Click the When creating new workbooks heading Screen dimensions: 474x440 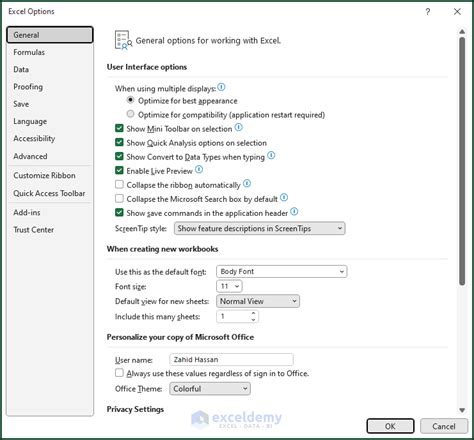click(162, 249)
